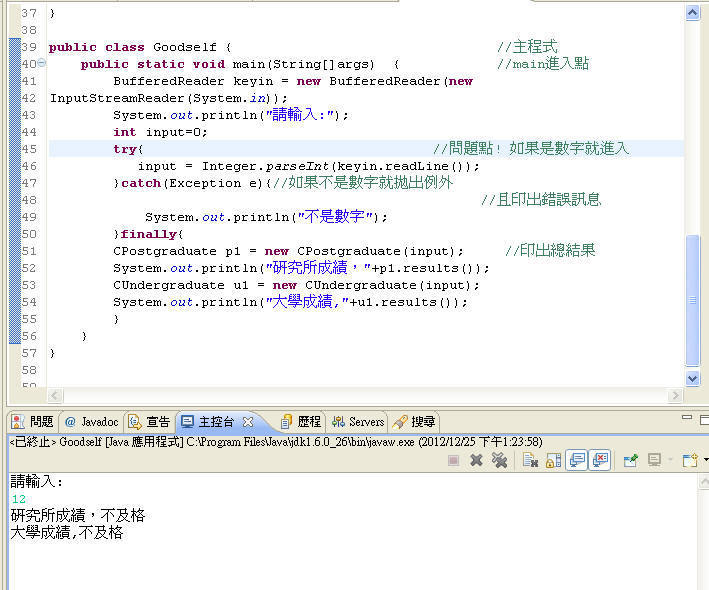Open dropdown arrow beside Display Selected Console

pyautogui.click(x=671, y=460)
